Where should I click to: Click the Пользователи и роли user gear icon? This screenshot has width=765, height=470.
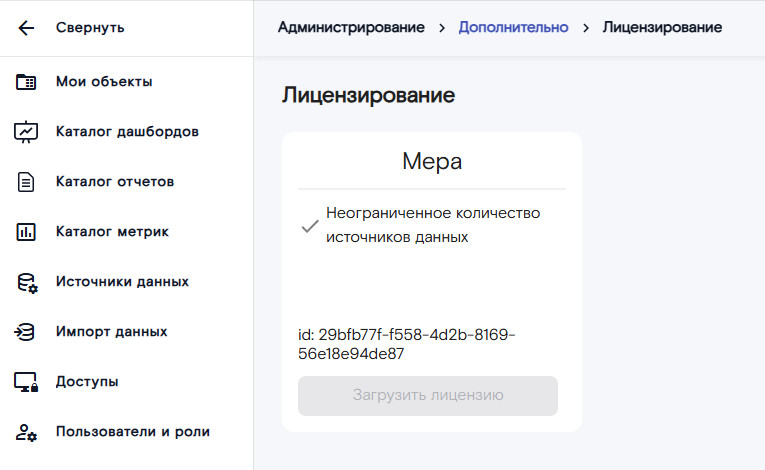(26, 432)
